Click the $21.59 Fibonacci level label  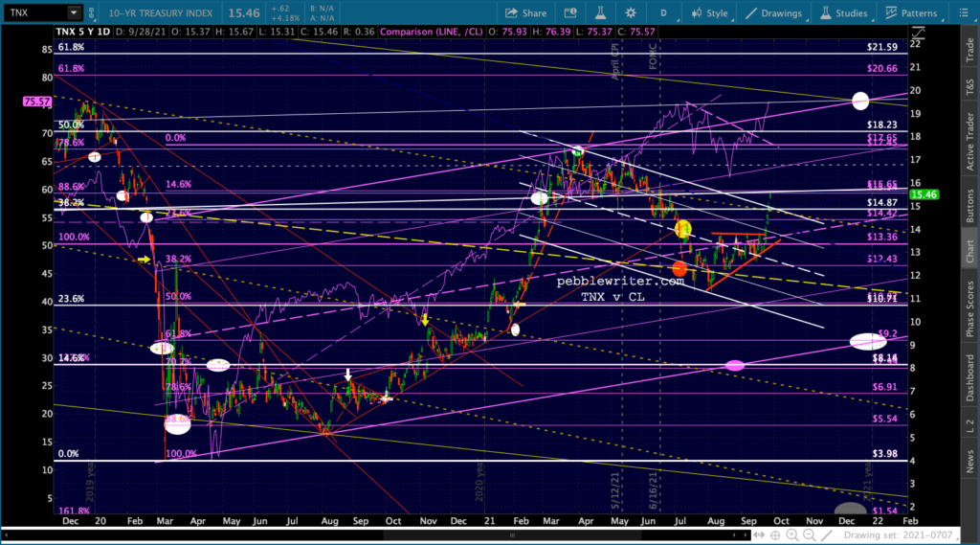881,47
